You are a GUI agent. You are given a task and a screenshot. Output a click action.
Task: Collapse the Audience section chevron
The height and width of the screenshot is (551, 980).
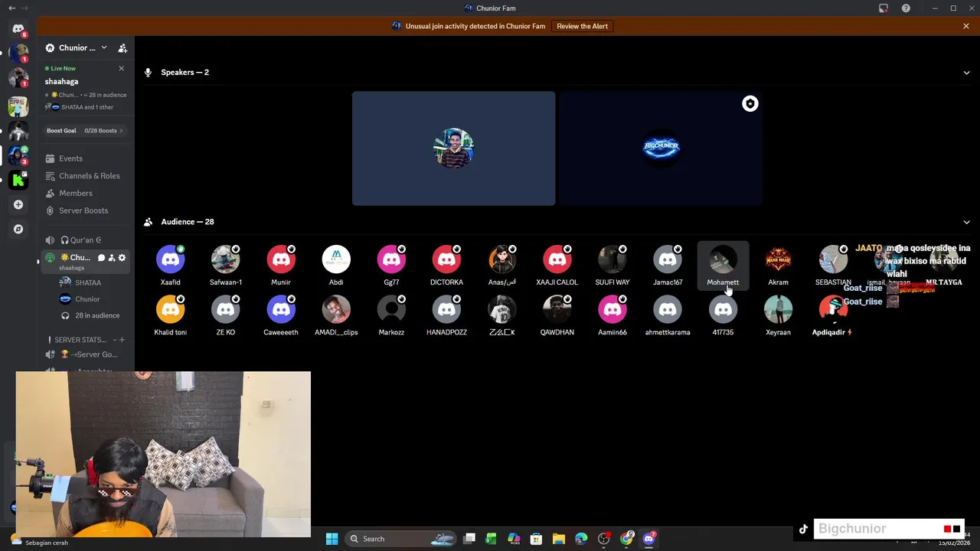click(966, 222)
